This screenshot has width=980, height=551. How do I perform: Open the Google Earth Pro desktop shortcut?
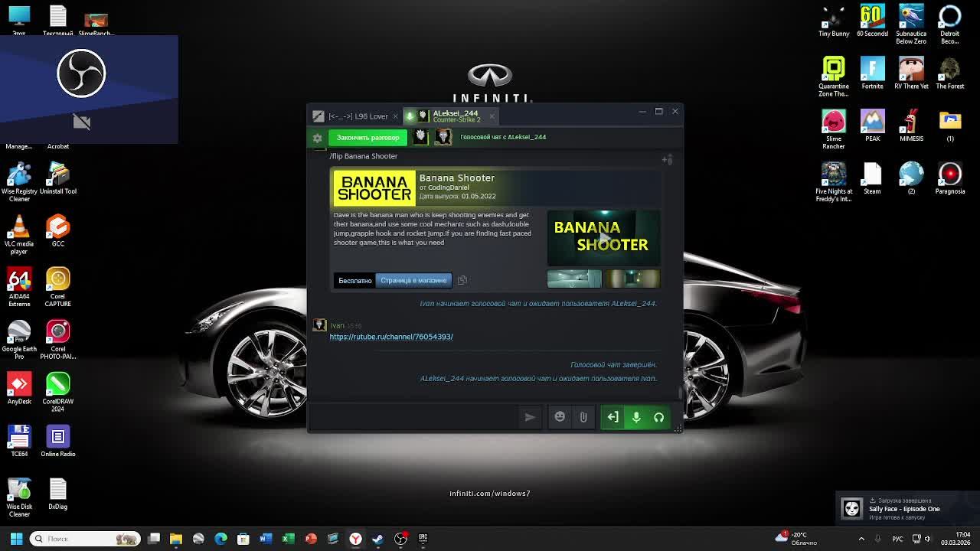pos(19,340)
